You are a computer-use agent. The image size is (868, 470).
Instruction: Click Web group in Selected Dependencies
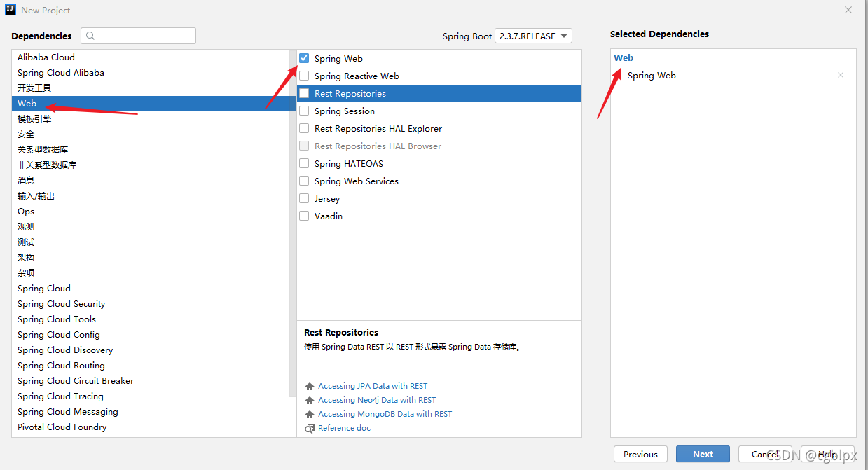tap(624, 57)
